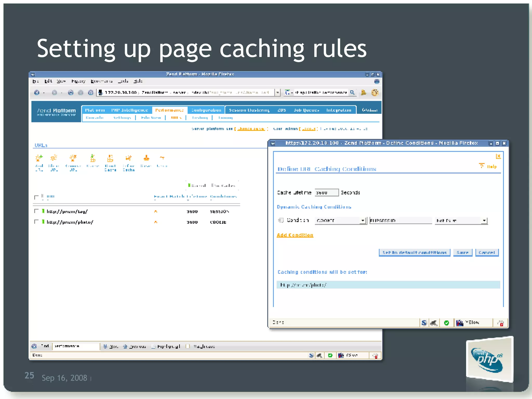Click the search magnifier icon in search box
Viewport: 532px width, 399px height.
(352, 92)
